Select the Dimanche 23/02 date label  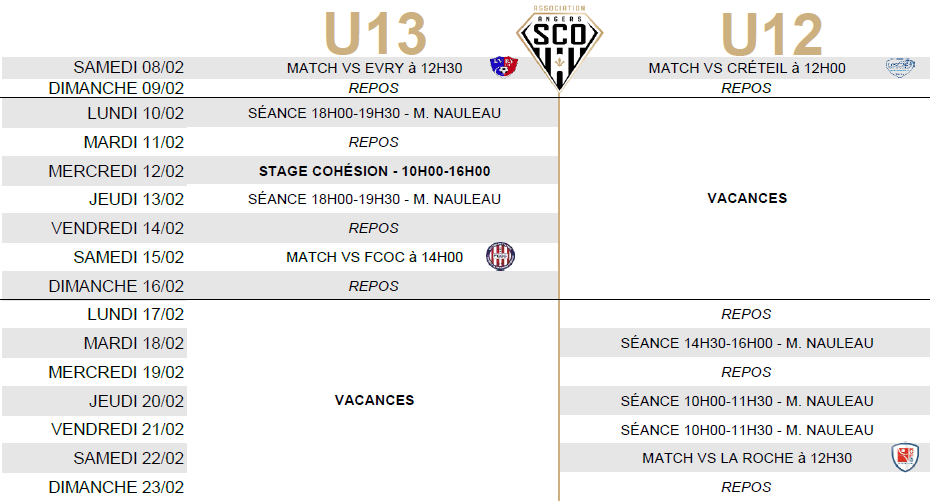point(116,487)
